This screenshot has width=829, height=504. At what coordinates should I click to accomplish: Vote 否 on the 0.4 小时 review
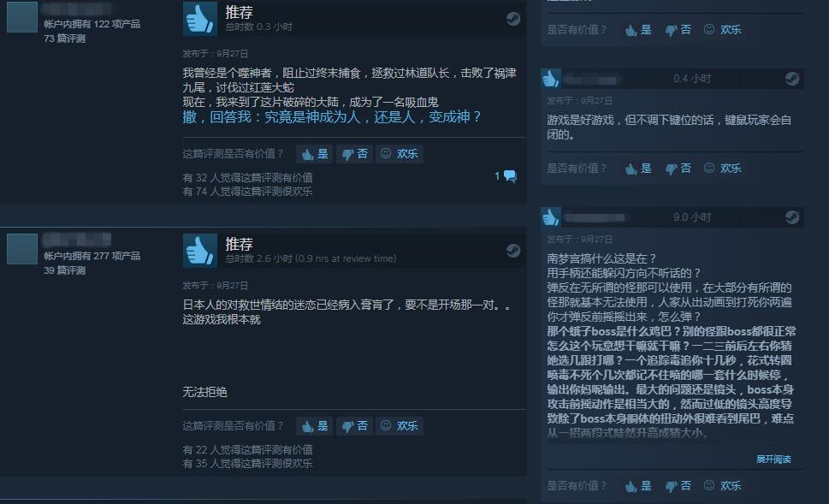pyautogui.click(x=678, y=169)
